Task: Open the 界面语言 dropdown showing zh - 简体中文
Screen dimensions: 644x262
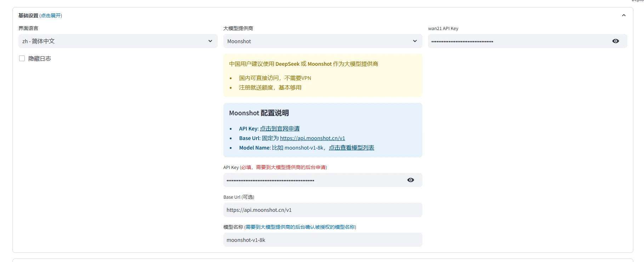Action: point(118,41)
